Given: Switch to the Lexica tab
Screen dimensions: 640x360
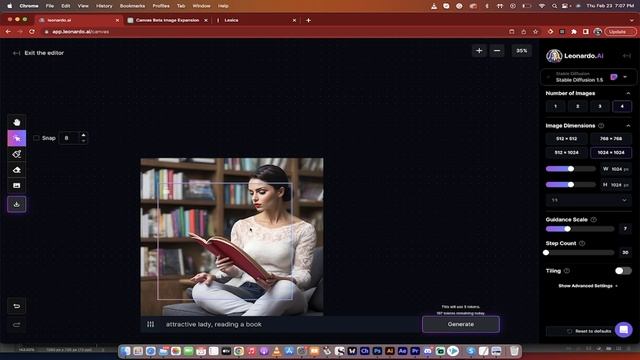Looking at the screenshot, I should point(255,20).
